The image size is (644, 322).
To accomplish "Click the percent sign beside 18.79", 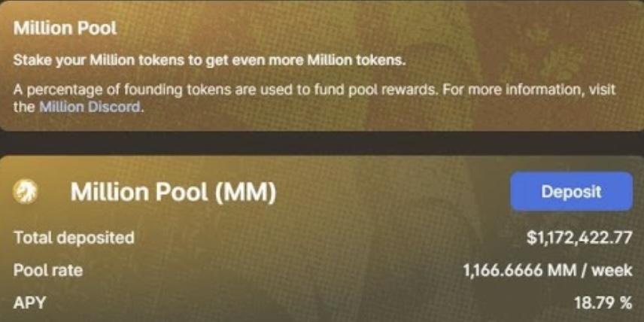I will [x=626, y=303].
